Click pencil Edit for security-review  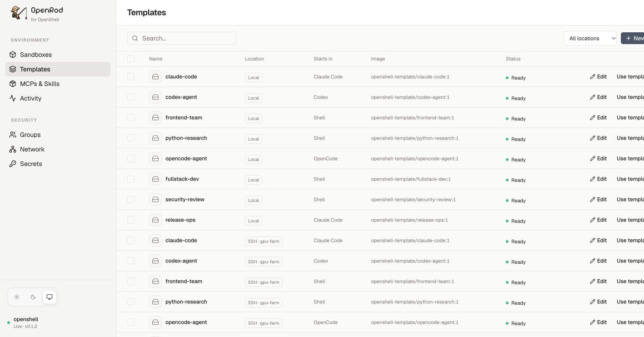(x=598, y=200)
